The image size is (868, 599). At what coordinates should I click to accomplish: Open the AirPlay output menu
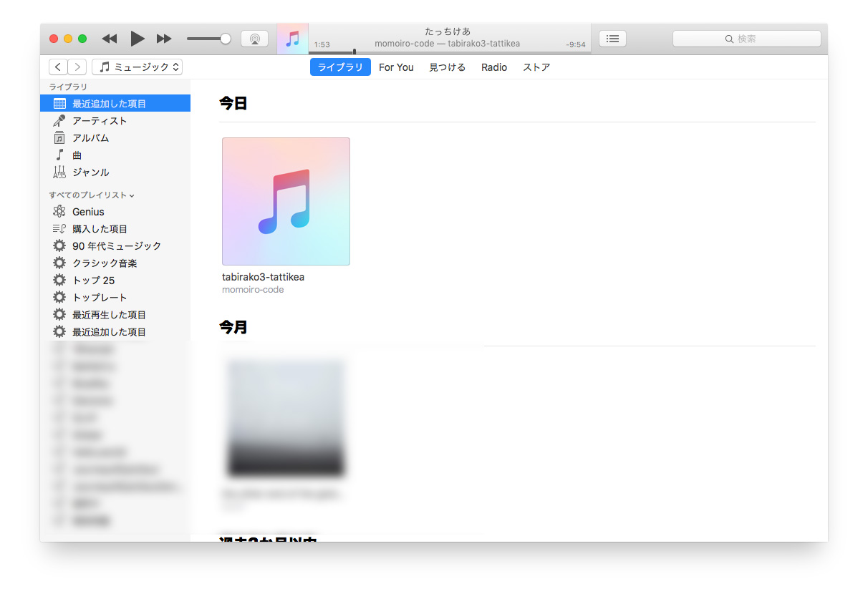[x=254, y=39]
